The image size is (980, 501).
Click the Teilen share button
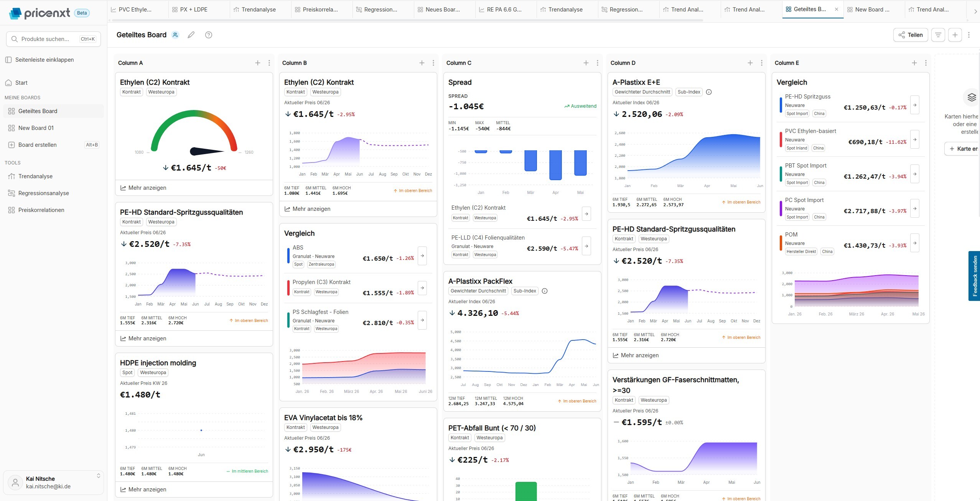point(911,35)
